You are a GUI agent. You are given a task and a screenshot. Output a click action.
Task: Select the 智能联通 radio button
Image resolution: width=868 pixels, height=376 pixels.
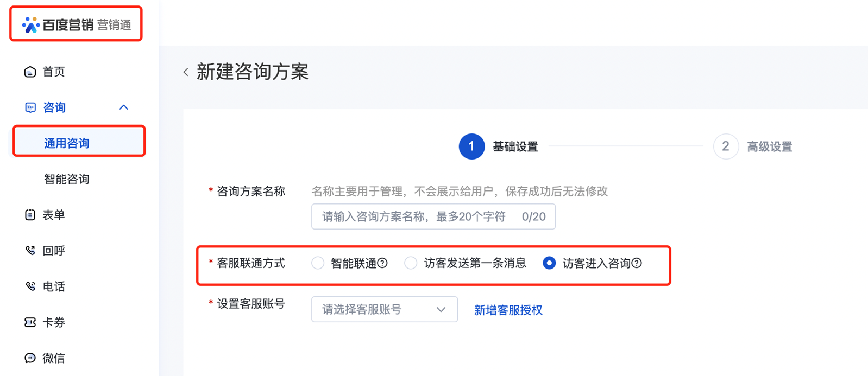318,263
